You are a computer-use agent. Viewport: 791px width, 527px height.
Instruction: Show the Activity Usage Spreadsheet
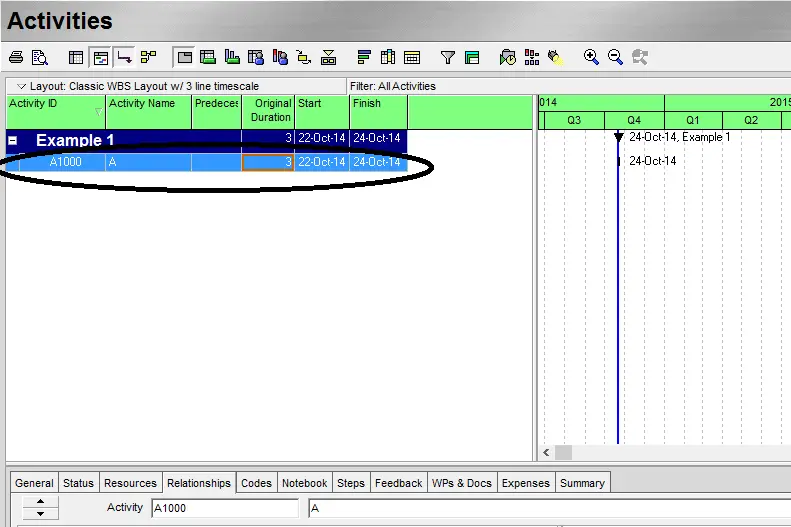[208, 57]
